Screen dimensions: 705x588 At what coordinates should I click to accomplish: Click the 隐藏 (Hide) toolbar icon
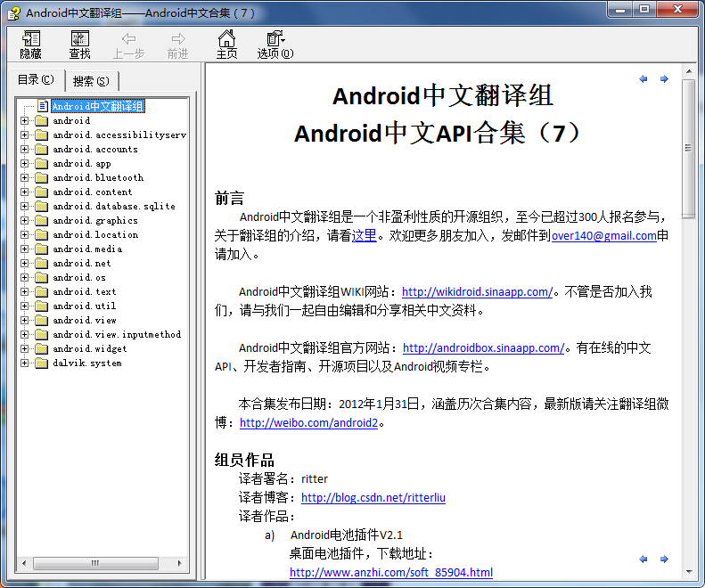pos(31,45)
